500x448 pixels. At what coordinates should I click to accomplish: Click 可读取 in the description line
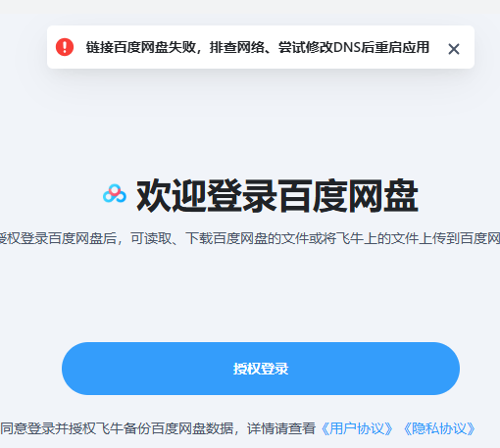click(151, 238)
